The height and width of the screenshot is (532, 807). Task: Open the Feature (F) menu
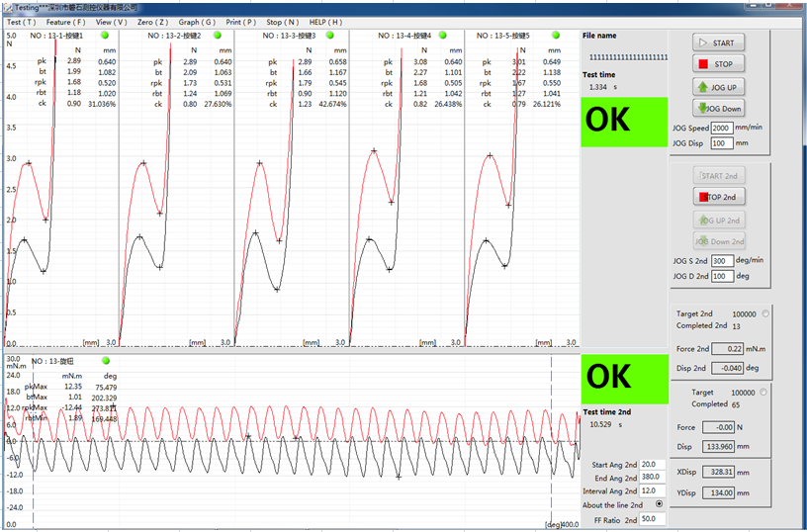[x=65, y=21]
